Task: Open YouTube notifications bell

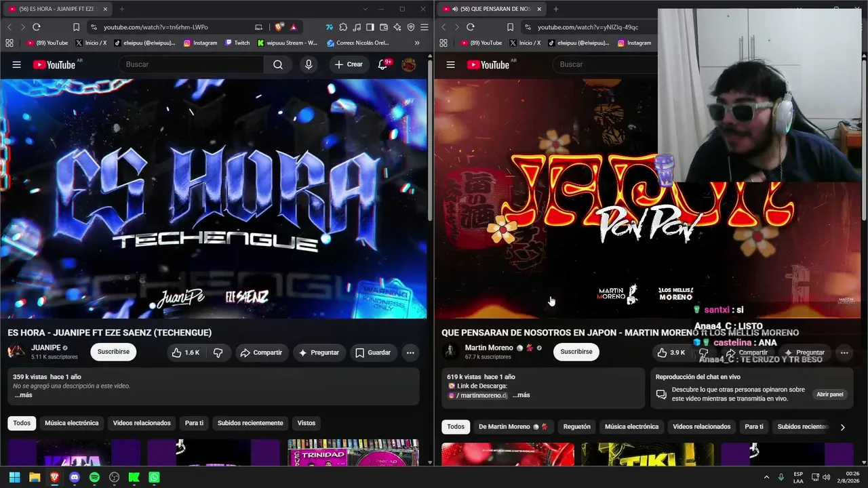Action: pyautogui.click(x=382, y=64)
